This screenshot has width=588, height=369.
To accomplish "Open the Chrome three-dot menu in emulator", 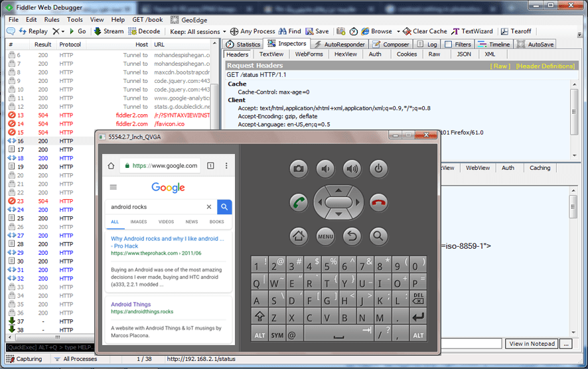I will [x=226, y=166].
